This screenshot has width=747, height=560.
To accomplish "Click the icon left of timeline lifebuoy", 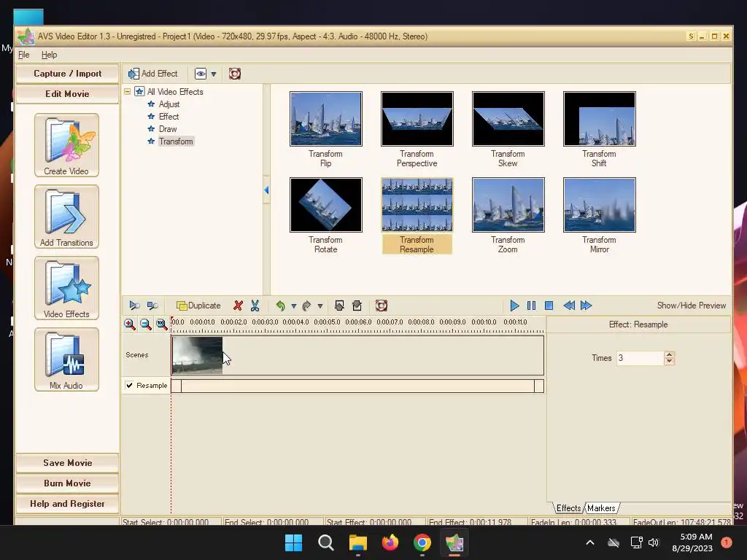I will click(x=357, y=306).
